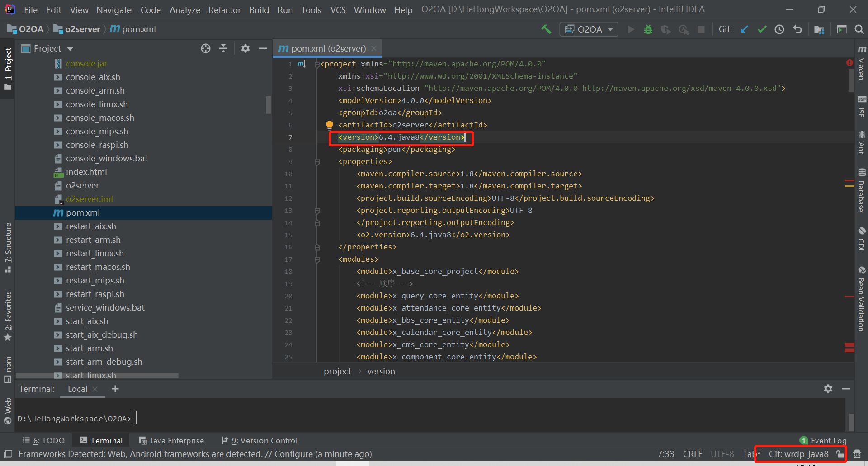Open the Refactor menu
Screen dimensions: 868x466
[224, 9]
